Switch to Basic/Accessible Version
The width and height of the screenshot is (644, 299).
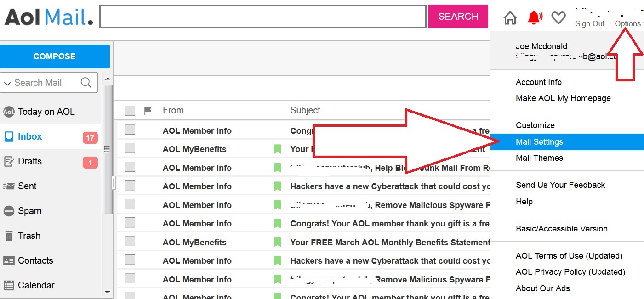(x=562, y=229)
